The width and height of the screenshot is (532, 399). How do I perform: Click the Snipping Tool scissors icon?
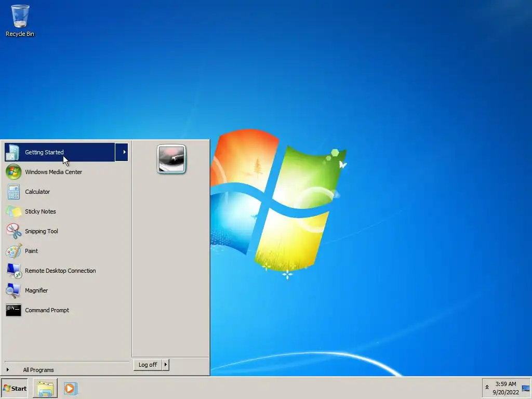tap(13, 231)
